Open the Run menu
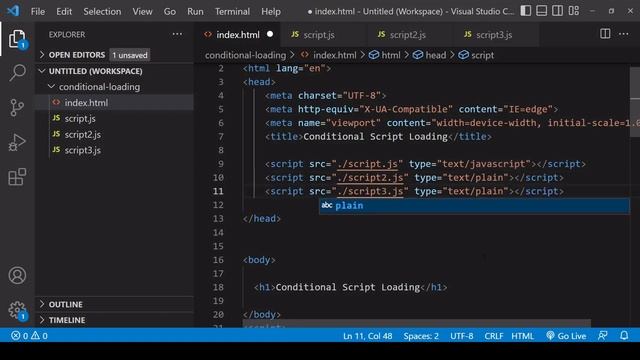640x360 pixels. (195, 11)
